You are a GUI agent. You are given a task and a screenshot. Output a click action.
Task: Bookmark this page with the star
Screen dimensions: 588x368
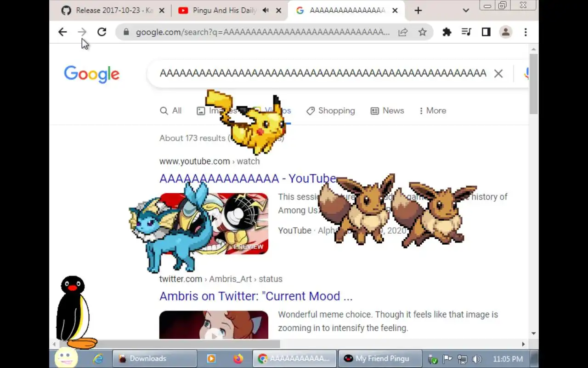422,32
